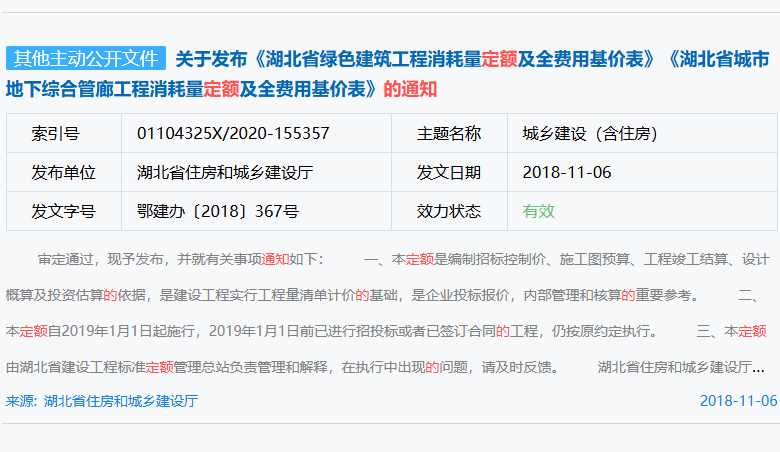Click the 其他主动公开文件 category tag
This screenshot has height=452, width=780.
(x=85, y=59)
